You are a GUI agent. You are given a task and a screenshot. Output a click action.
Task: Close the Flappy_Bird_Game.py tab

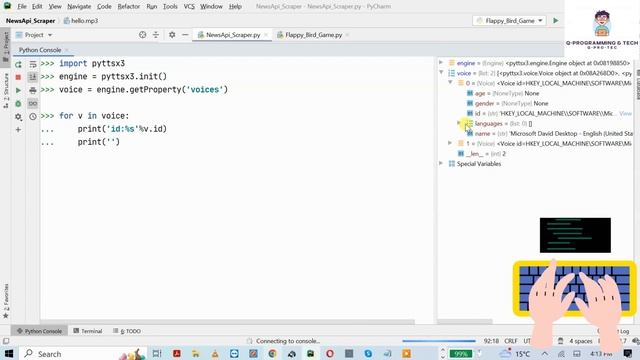(x=348, y=35)
